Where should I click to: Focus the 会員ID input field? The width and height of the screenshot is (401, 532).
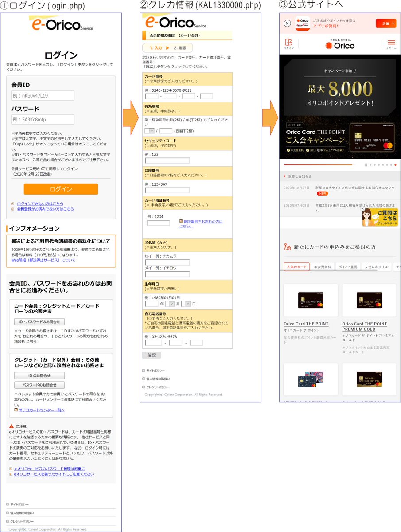click(x=43, y=95)
